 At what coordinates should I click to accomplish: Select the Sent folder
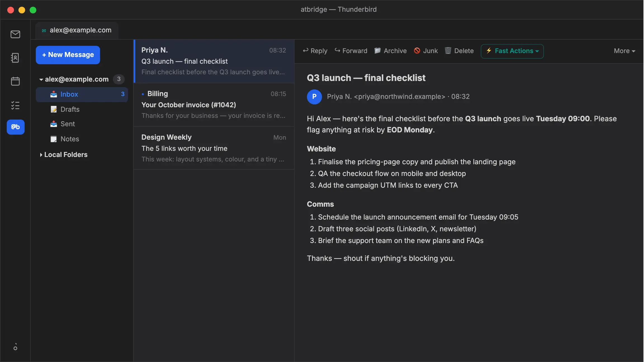82,124
